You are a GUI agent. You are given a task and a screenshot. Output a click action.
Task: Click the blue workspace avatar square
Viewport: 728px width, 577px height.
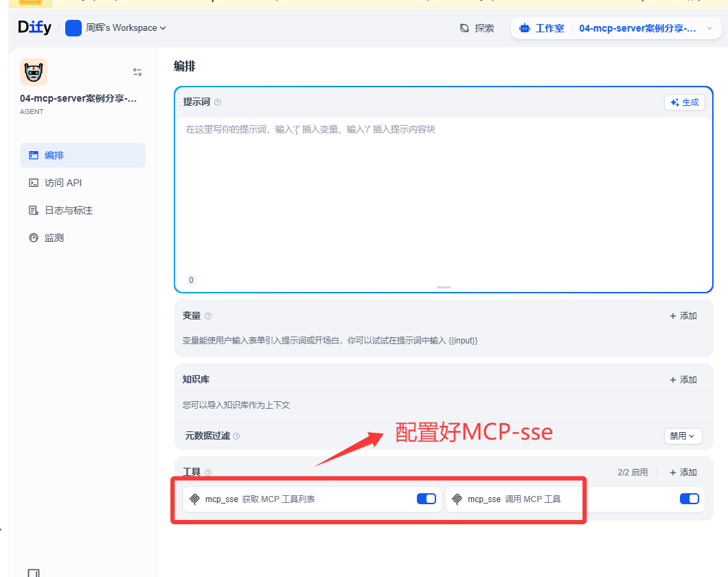73,28
